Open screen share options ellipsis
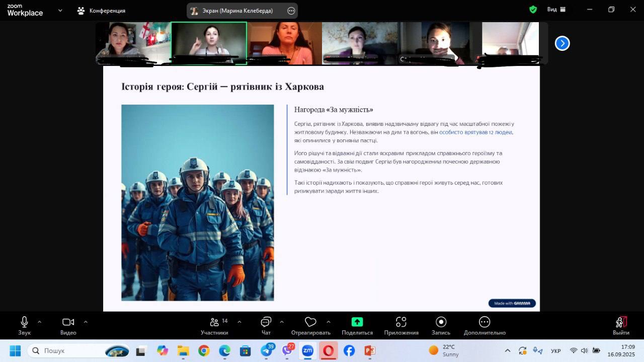Viewport: 644px width, 362px height. tap(291, 11)
